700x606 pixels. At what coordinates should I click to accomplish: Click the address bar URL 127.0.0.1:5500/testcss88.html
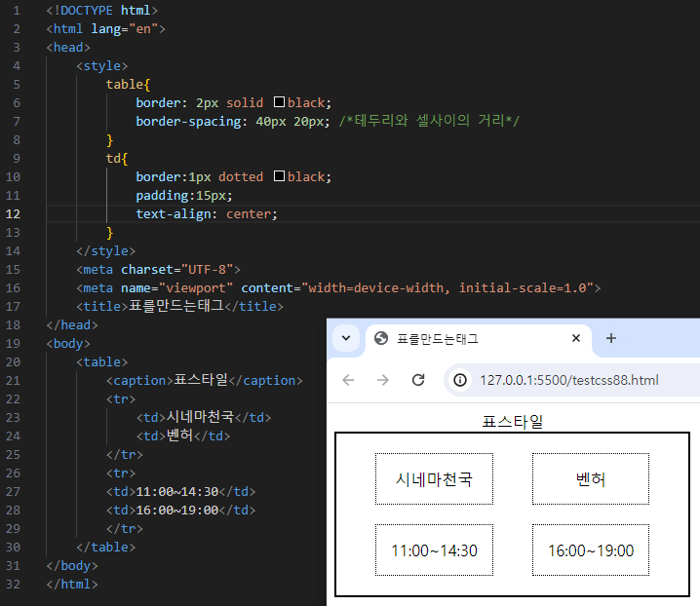[x=568, y=380]
